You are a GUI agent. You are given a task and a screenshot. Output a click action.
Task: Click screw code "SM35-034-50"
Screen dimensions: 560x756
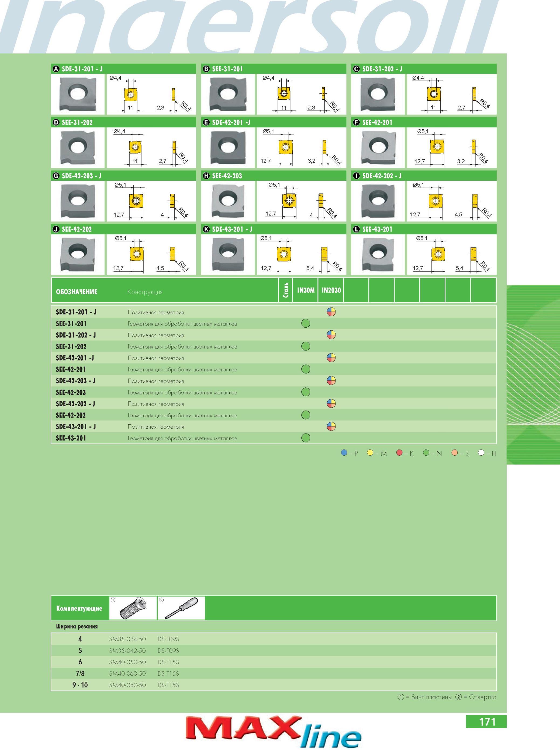(x=127, y=639)
